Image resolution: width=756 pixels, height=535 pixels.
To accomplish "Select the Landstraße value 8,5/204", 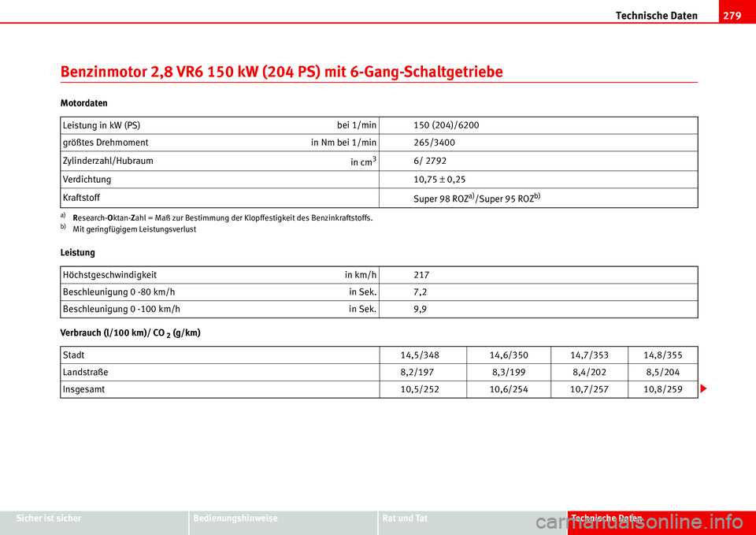I will [663, 373].
